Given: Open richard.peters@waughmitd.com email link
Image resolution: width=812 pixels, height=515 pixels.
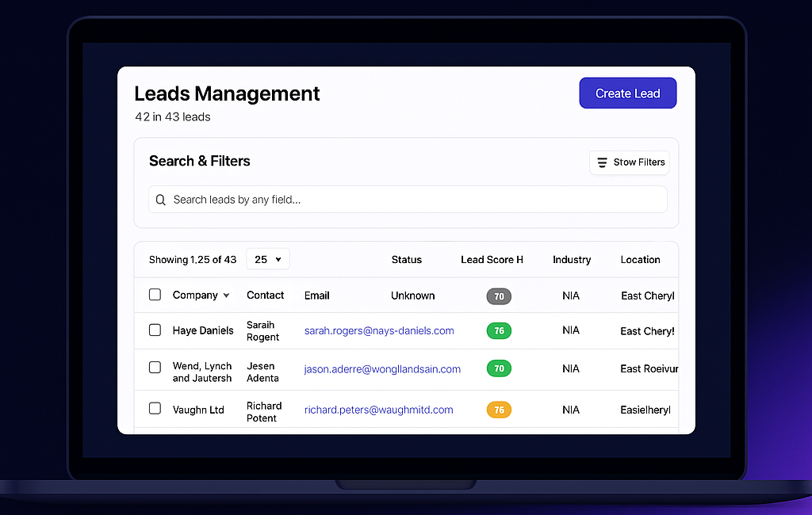Looking at the screenshot, I should tap(378, 410).
